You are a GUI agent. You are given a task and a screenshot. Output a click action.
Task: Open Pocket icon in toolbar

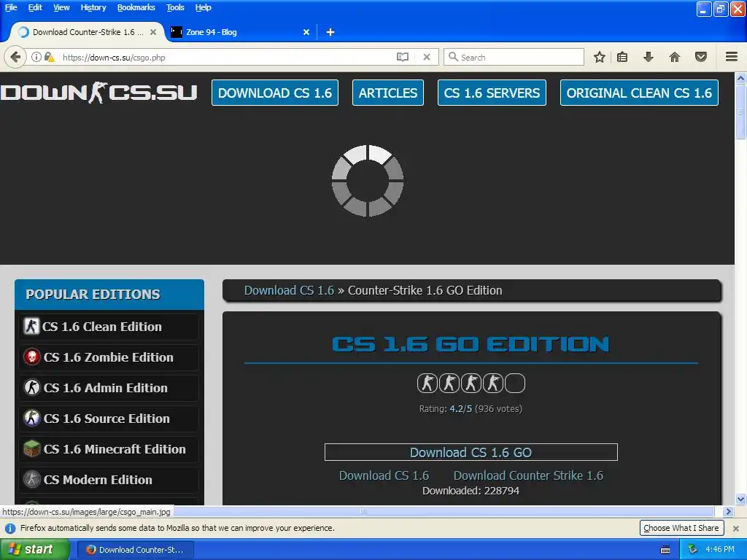pos(701,57)
